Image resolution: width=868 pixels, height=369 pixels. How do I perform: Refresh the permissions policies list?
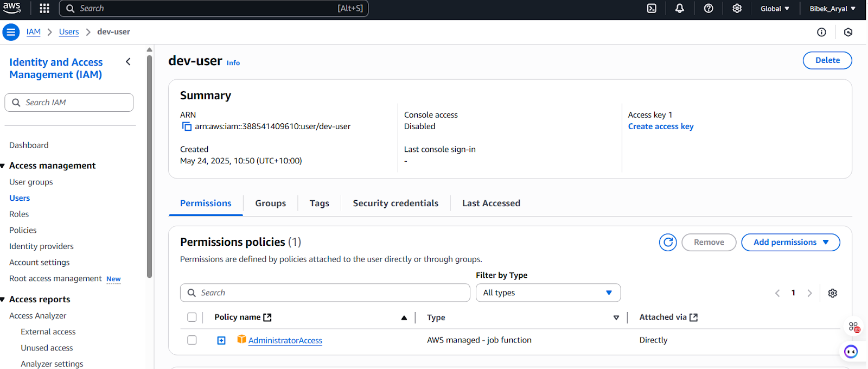click(x=668, y=243)
